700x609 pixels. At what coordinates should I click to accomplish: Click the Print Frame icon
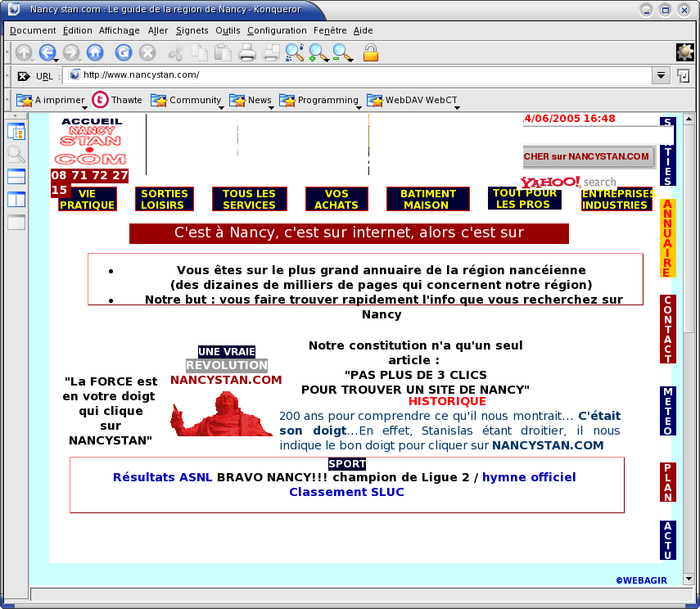271,52
